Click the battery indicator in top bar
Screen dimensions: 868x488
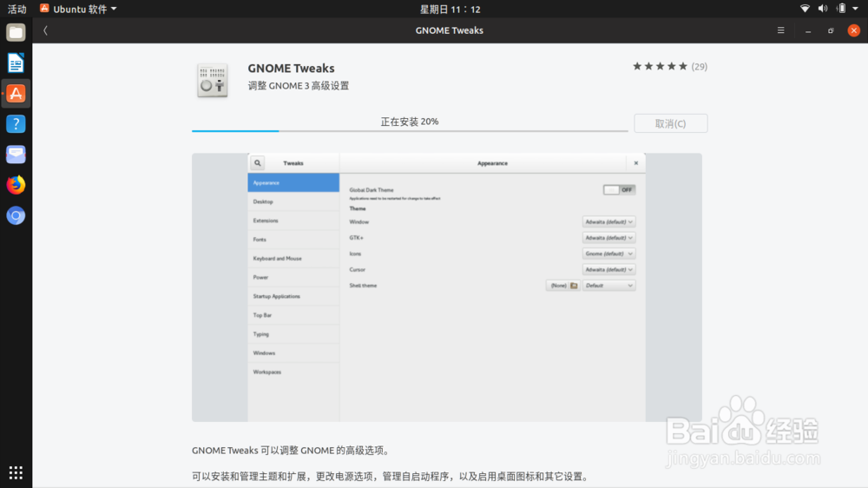(841, 9)
